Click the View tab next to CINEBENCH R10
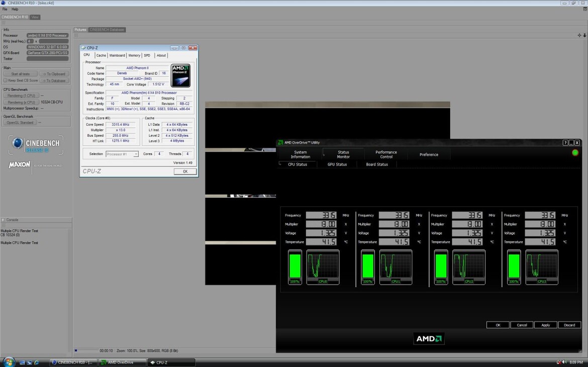Screen dimensions: 588x367 tap(35, 17)
